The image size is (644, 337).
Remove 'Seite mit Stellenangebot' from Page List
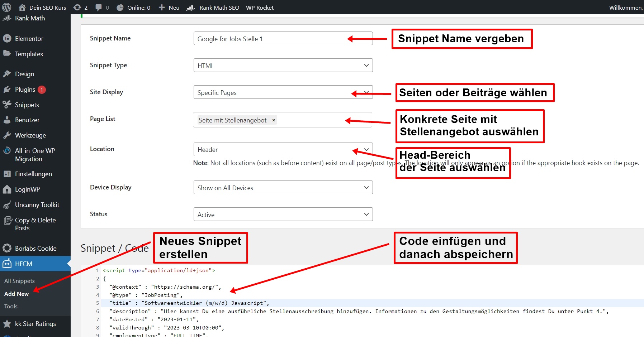274,120
